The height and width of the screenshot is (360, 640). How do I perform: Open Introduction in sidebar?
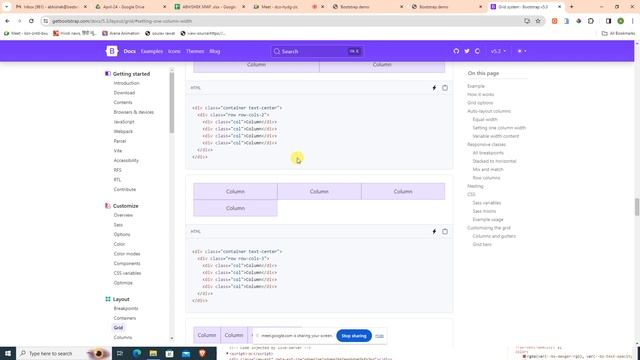click(126, 83)
